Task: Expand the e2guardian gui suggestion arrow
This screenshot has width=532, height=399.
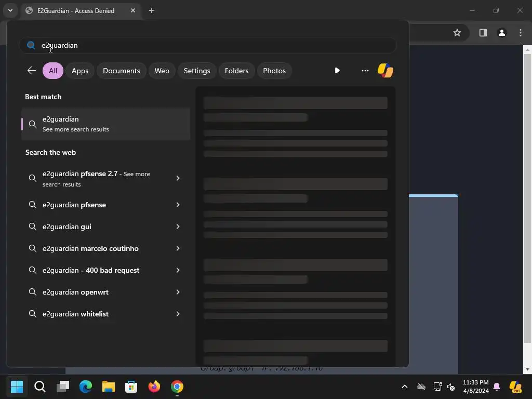Action: point(178,227)
